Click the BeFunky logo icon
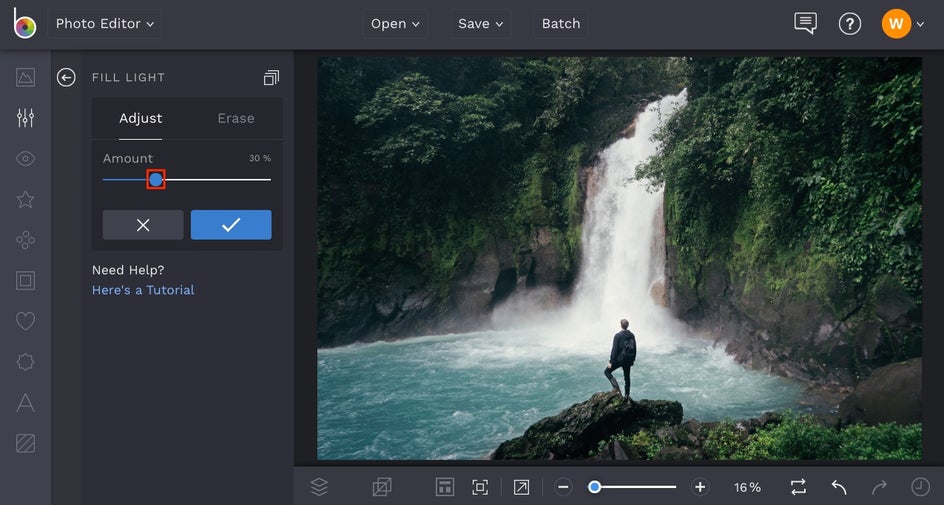Image resolution: width=944 pixels, height=505 pixels. click(25, 23)
